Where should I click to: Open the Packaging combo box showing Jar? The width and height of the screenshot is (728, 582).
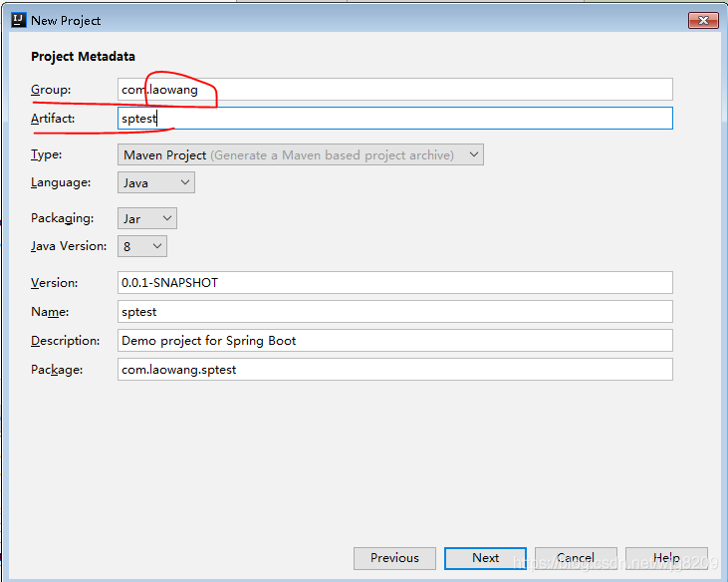tap(147, 218)
